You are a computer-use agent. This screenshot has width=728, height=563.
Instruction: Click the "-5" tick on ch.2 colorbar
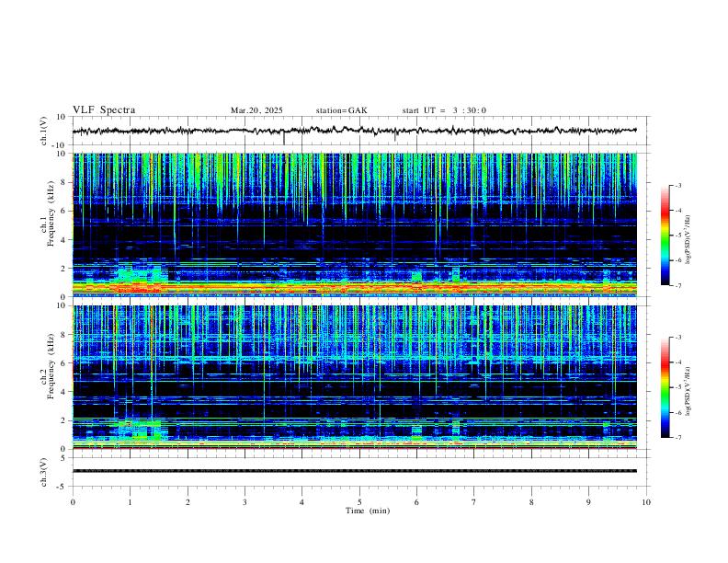(677, 387)
